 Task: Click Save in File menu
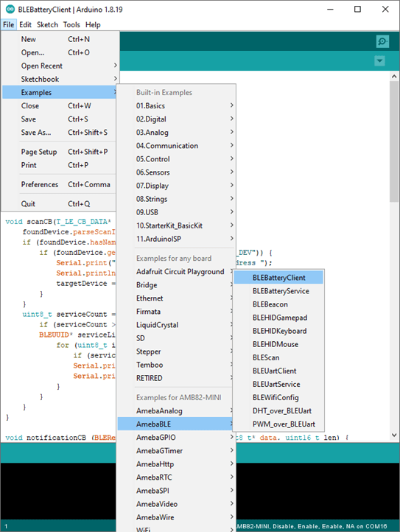click(x=60, y=119)
